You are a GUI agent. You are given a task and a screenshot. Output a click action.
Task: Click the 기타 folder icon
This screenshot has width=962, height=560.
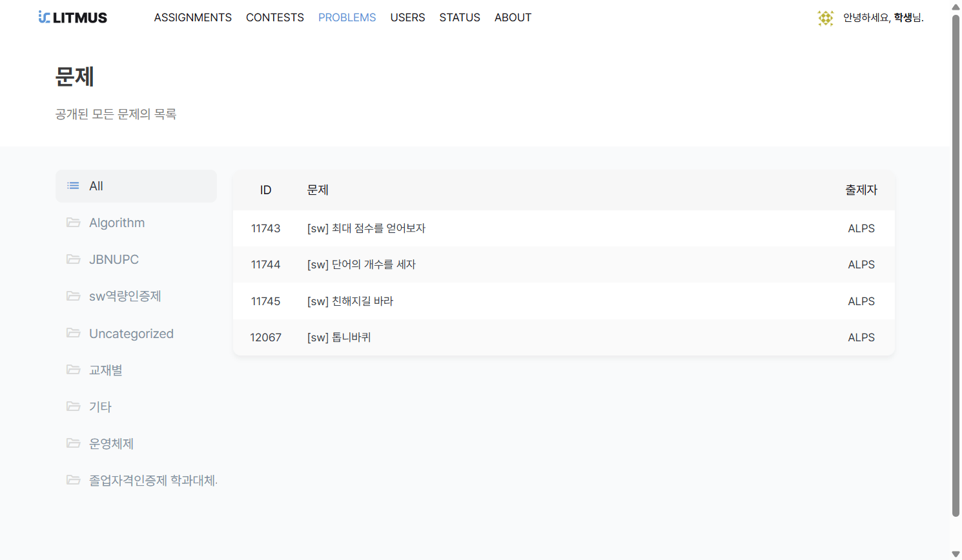tap(74, 407)
